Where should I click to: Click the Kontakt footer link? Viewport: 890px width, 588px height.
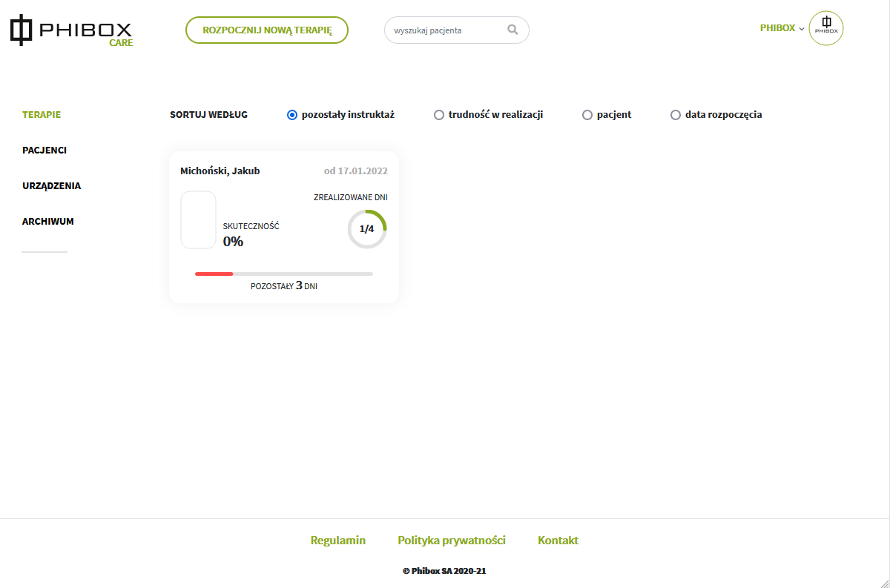pyautogui.click(x=558, y=541)
